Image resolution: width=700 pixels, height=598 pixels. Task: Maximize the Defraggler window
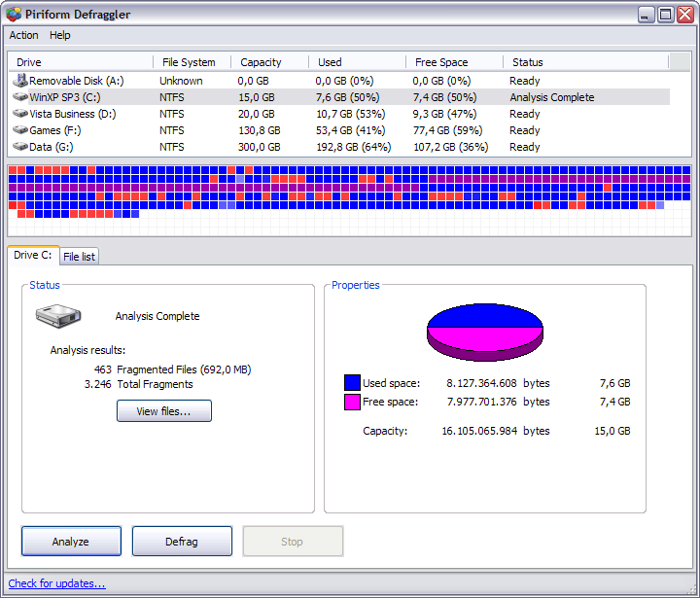click(665, 15)
